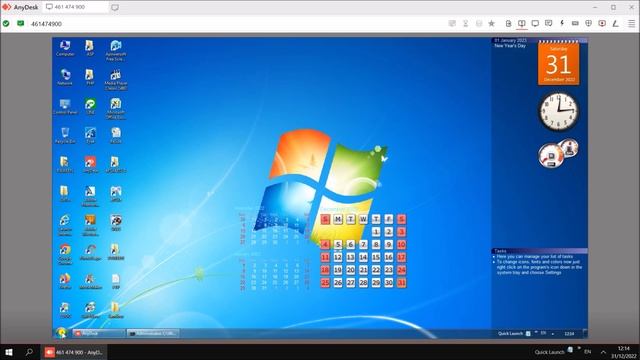640x360 pixels.
Task: Click the analog clock gadget
Action: pos(559,111)
